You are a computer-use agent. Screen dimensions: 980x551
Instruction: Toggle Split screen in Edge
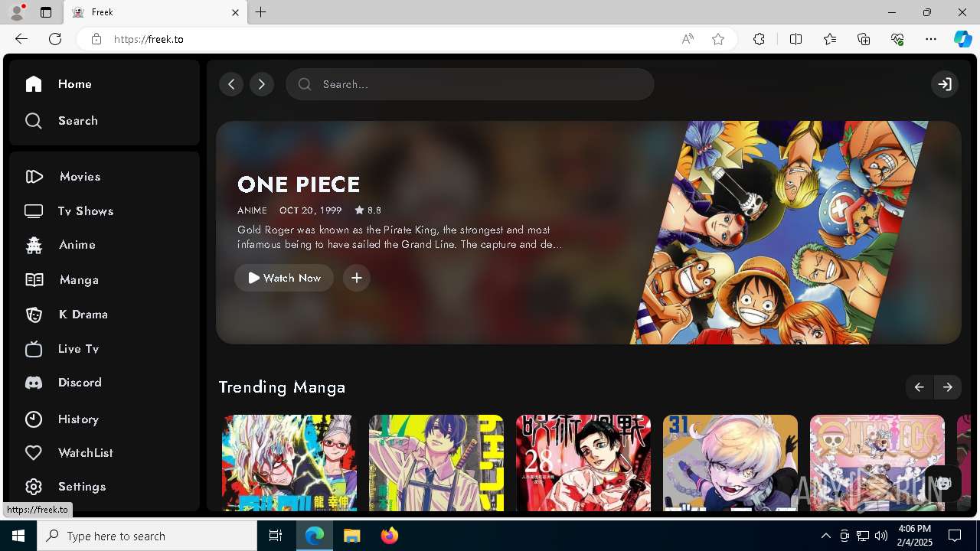795,39
